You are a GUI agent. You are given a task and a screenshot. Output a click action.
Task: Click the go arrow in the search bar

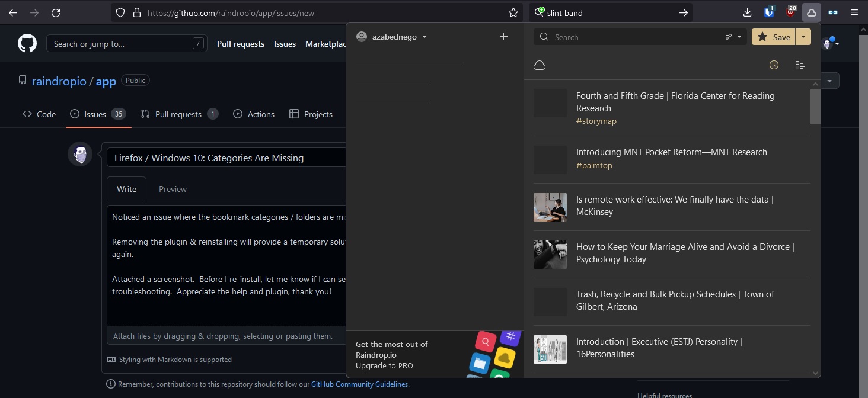coord(683,12)
